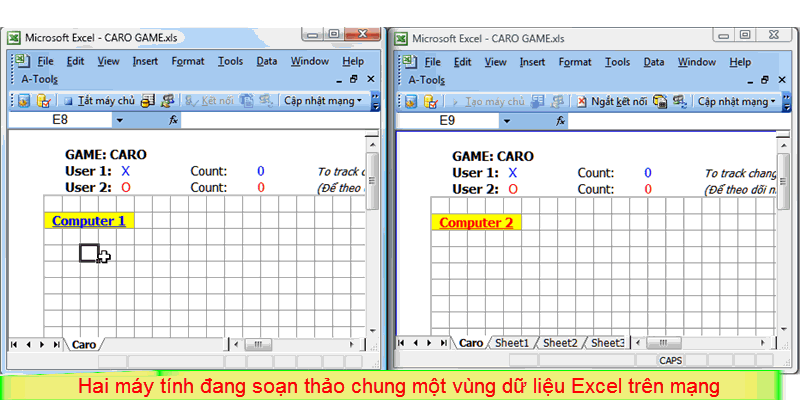Open 'Cập nhật mạng' dropdown in right window

(x=738, y=101)
